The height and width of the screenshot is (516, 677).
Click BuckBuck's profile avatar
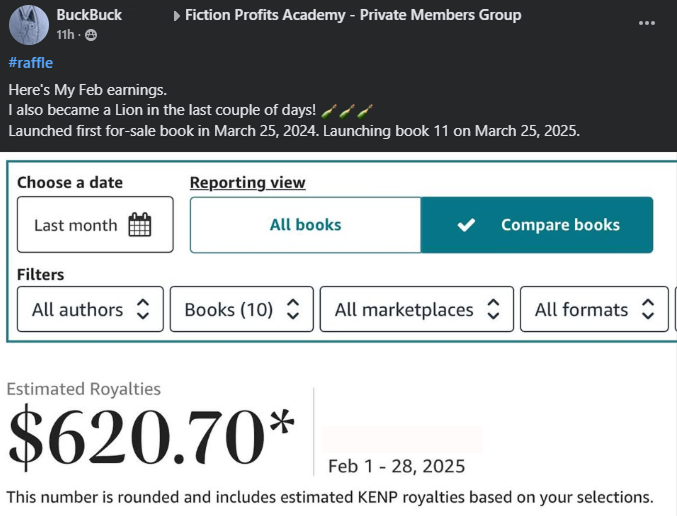(x=28, y=24)
